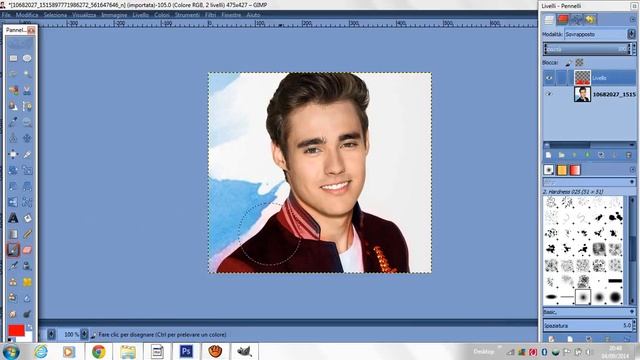This screenshot has width=640, height=360.
Task: Open the units dropdown in status bar
Action: [x=51, y=334]
